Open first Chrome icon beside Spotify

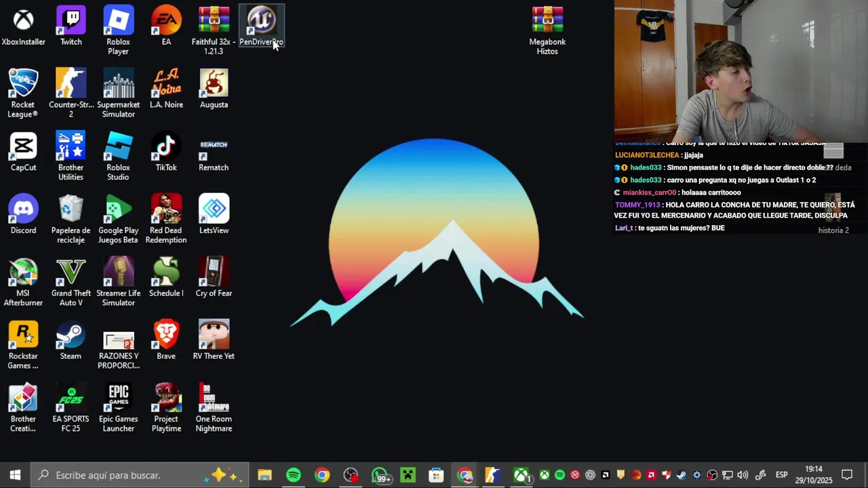point(322,475)
